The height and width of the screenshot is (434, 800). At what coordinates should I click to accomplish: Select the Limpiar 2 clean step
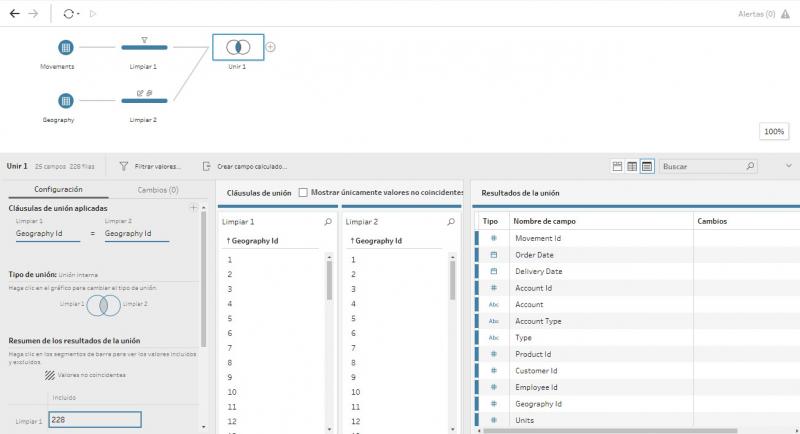[x=144, y=100]
